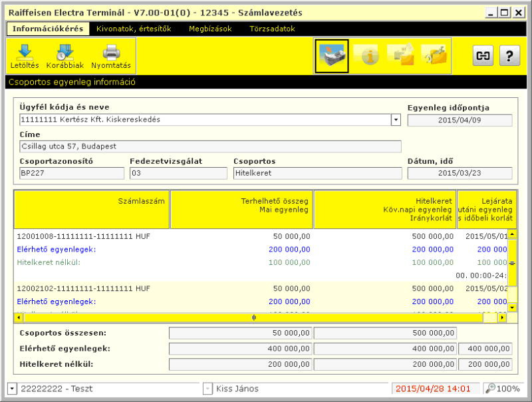The height and width of the screenshot is (402, 532).
Task: Click Elérhető egyenlegek under account 12001008
Action: tap(57, 250)
